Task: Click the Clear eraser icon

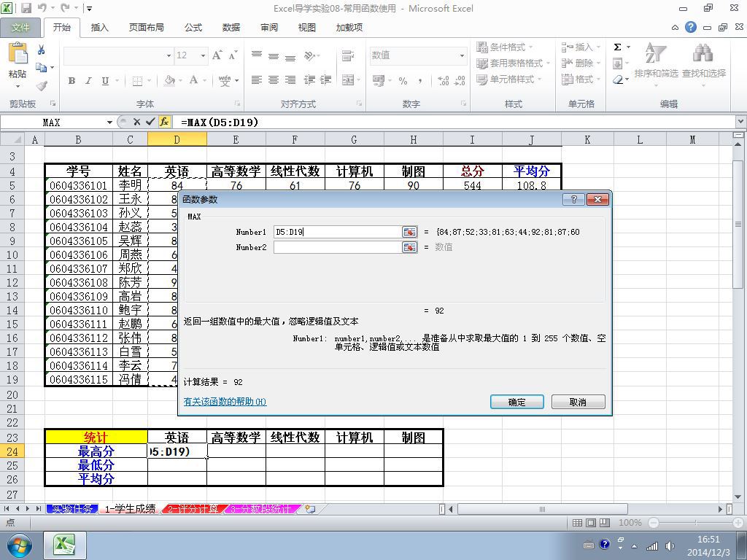Action: [x=619, y=79]
